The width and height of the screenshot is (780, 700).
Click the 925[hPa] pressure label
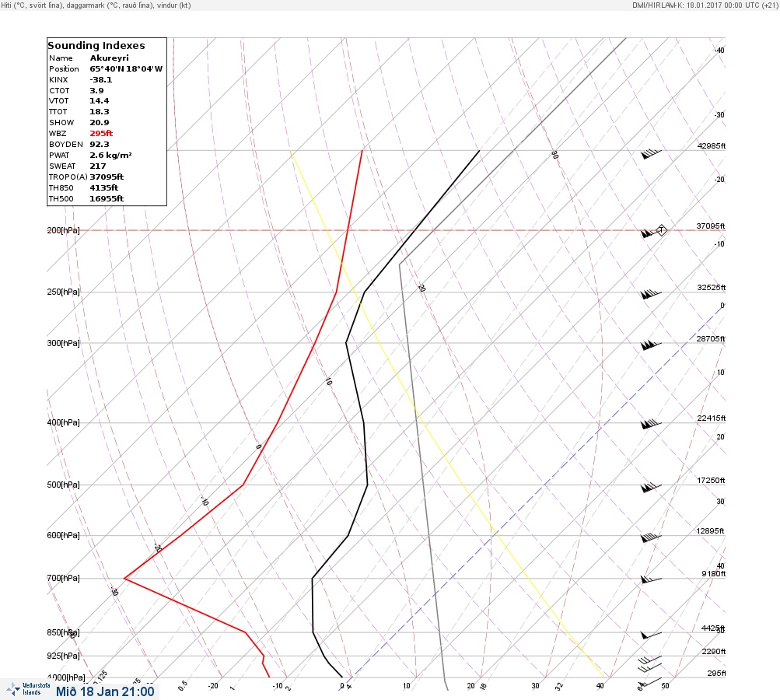[x=63, y=656]
